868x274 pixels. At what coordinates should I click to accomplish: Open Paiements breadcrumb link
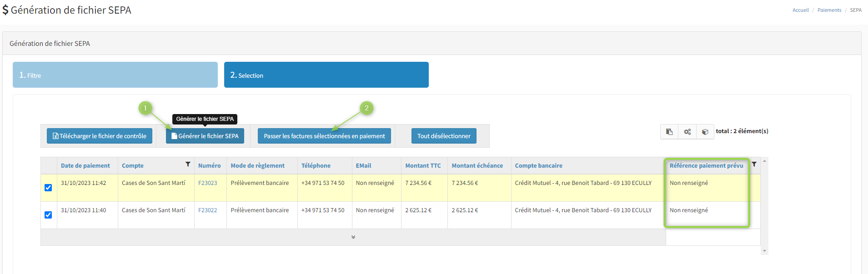click(x=829, y=10)
